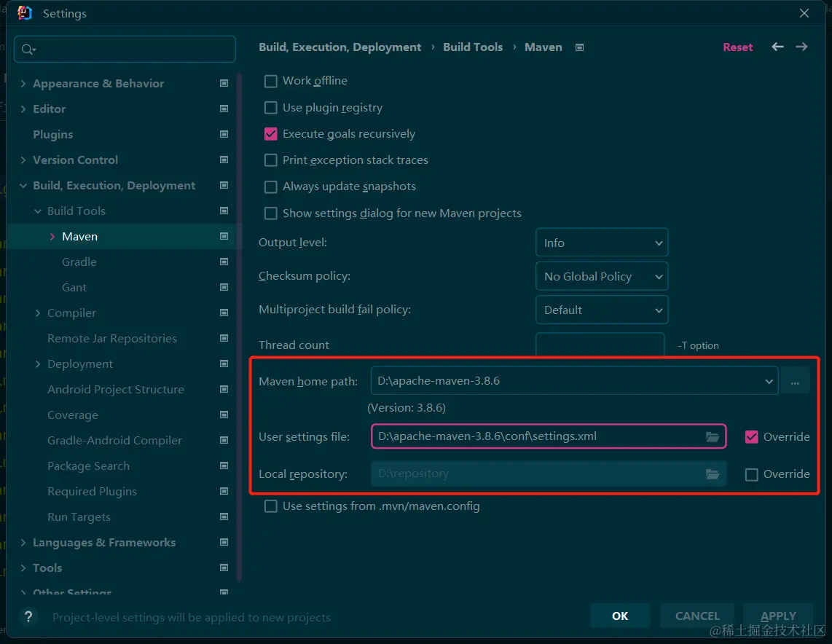Expand Version Control node
The height and width of the screenshot is (644, 832).
point(23,160)
